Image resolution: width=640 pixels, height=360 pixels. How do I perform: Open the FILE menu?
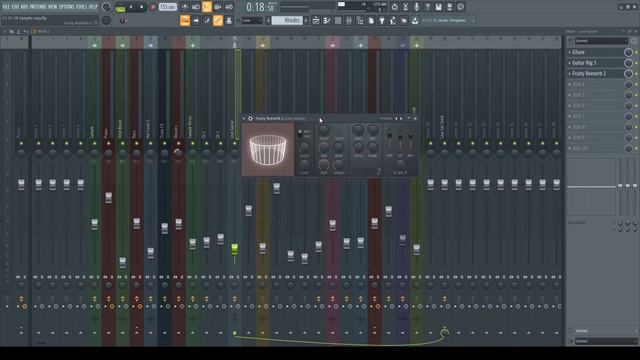click(x=6, y=7)
